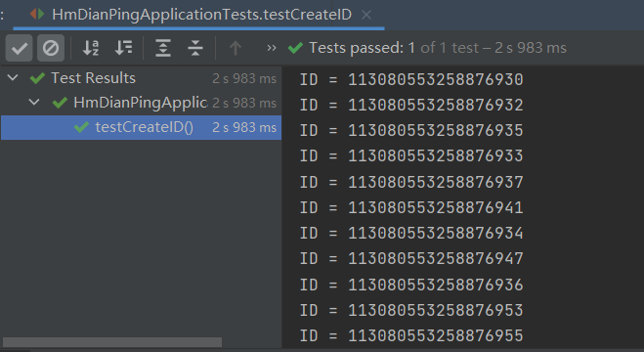This screenshot has height=352, width=644.
Task: Click output line ending 876933
Action: pos(411,155)
